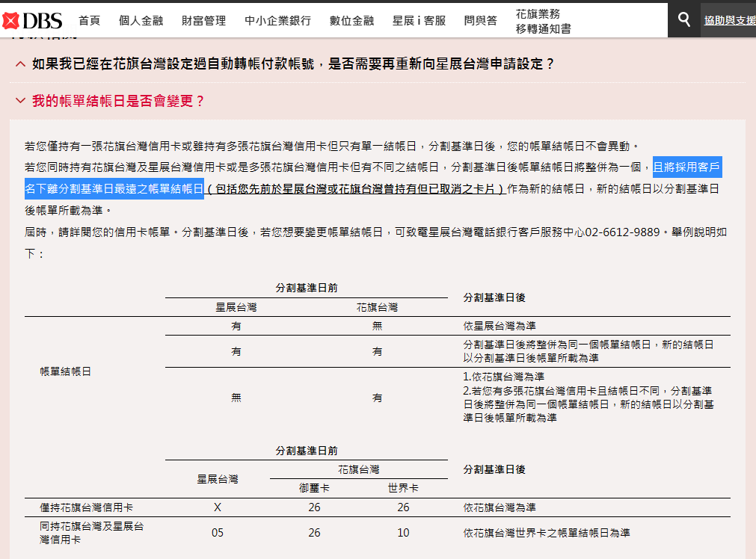Open the 首頁 menu item
This screenshot has width=756, height=559.
coord(89,20)
